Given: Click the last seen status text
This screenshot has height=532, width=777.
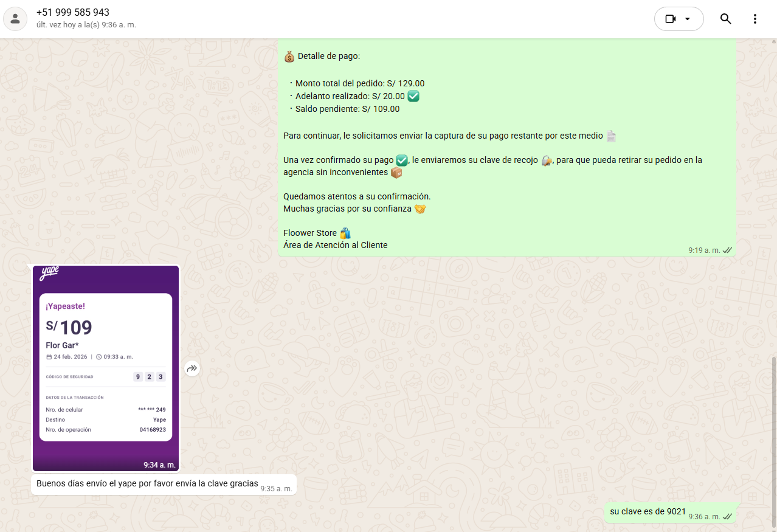Looking at the screenshot, I should click(x=86, y=25).
